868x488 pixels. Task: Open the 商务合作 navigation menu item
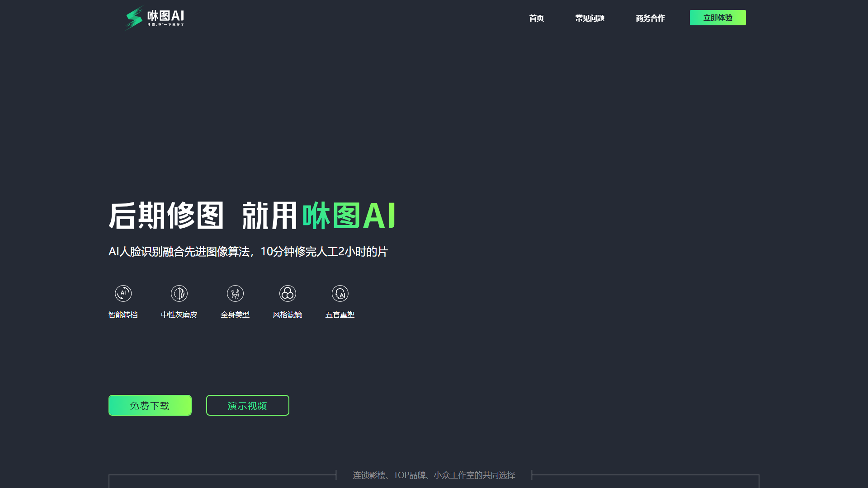tap(650, 18)
